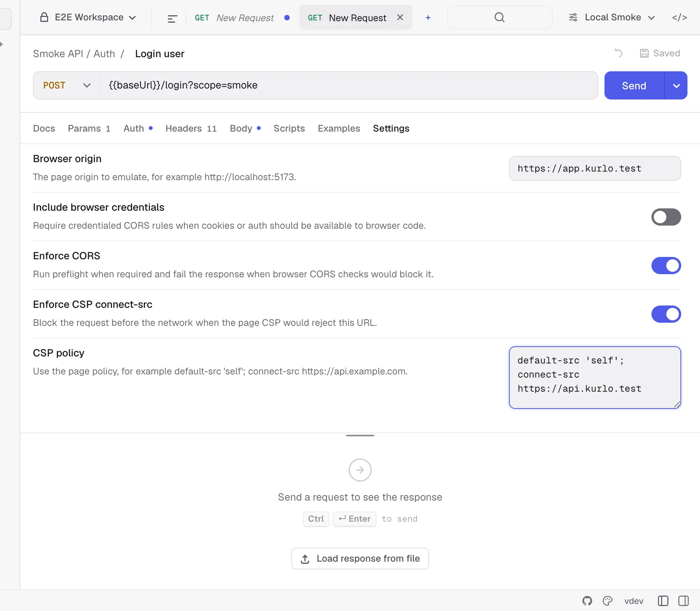
Task: Open the Examples tab
Action: coord(339,128)
